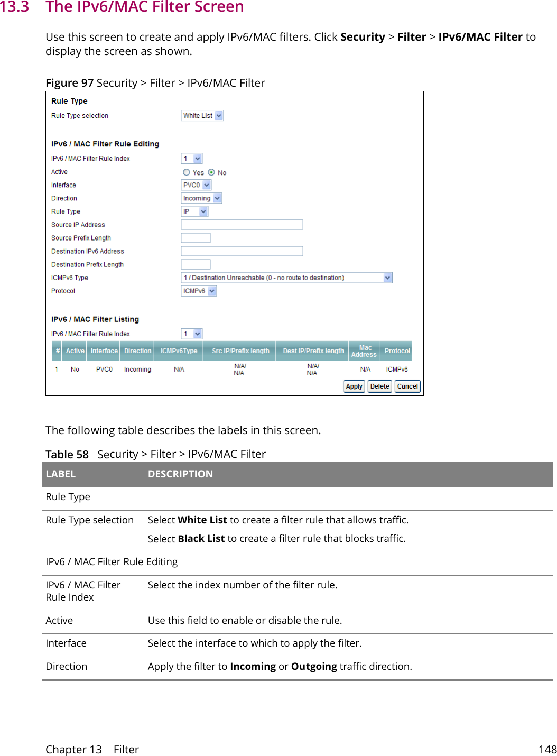Select the Yes radio button for Active
The image size is (557, 756).
point(186,172)
